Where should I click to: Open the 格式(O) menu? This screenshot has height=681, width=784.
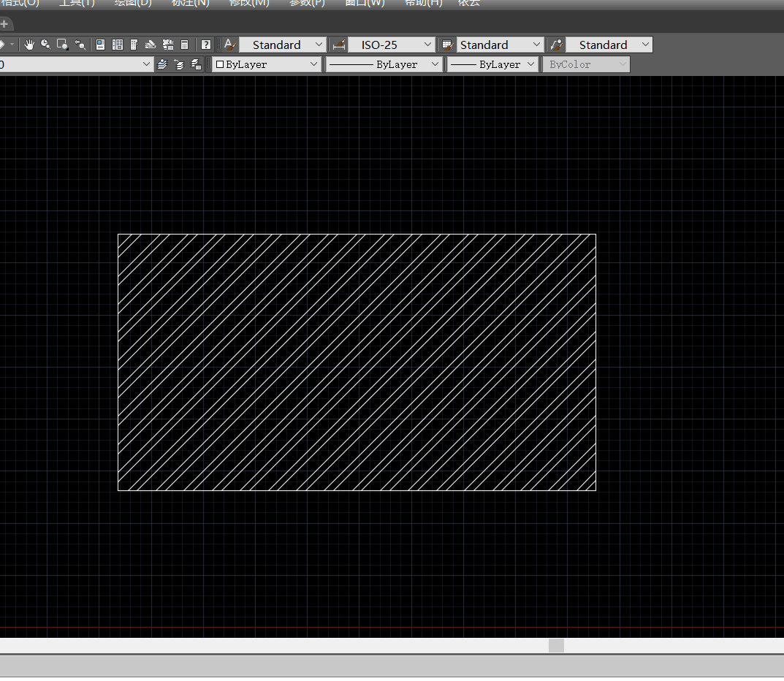[20, 2]
